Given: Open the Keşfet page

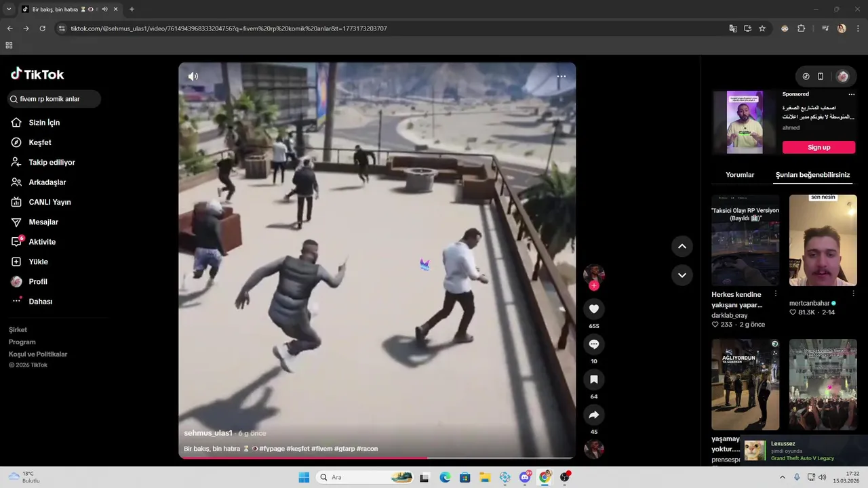Looking at the screenshot, I should coord(40,142).
